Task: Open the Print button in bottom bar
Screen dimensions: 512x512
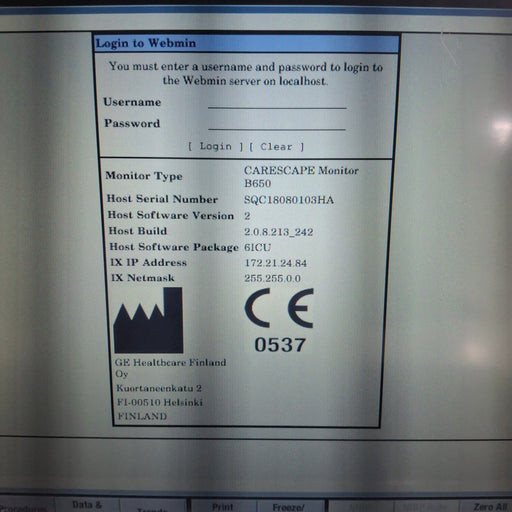Action: (x=222, y=506)
